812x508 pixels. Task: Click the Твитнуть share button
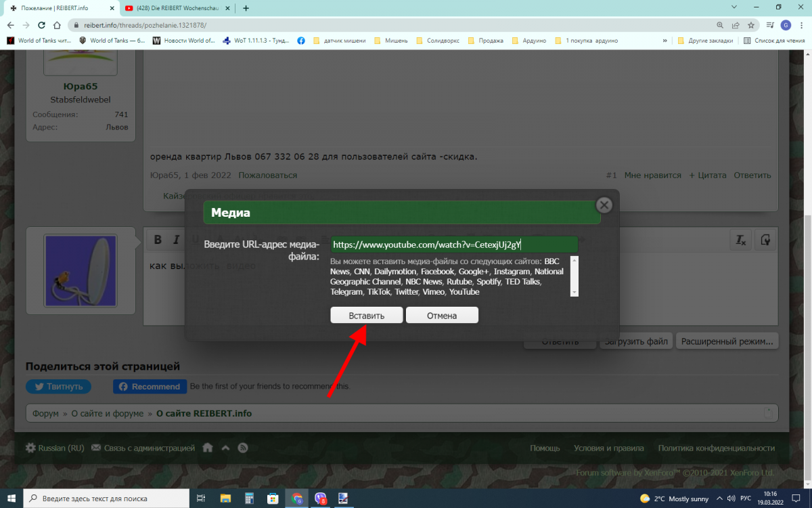(x=58, y=386)
